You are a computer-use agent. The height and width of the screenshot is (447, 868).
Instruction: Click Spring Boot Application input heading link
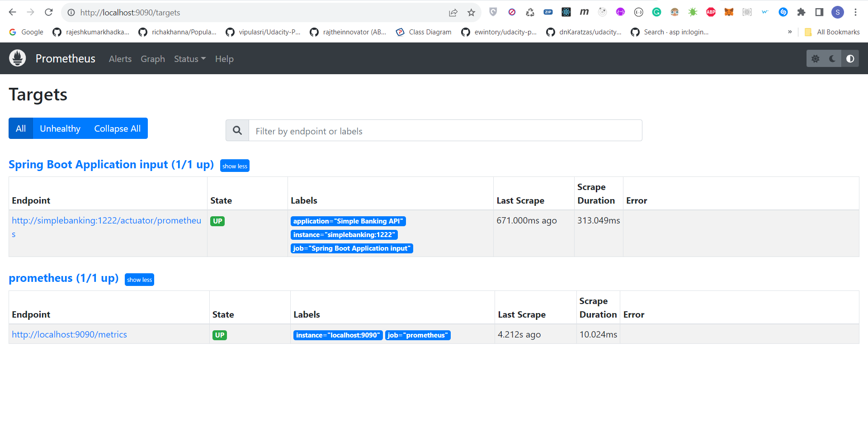coord(111,164)
